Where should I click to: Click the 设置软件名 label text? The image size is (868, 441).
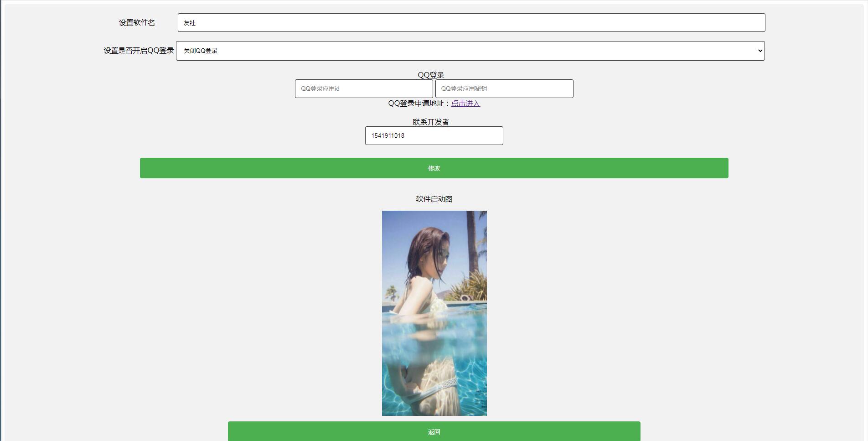[137, 23]
